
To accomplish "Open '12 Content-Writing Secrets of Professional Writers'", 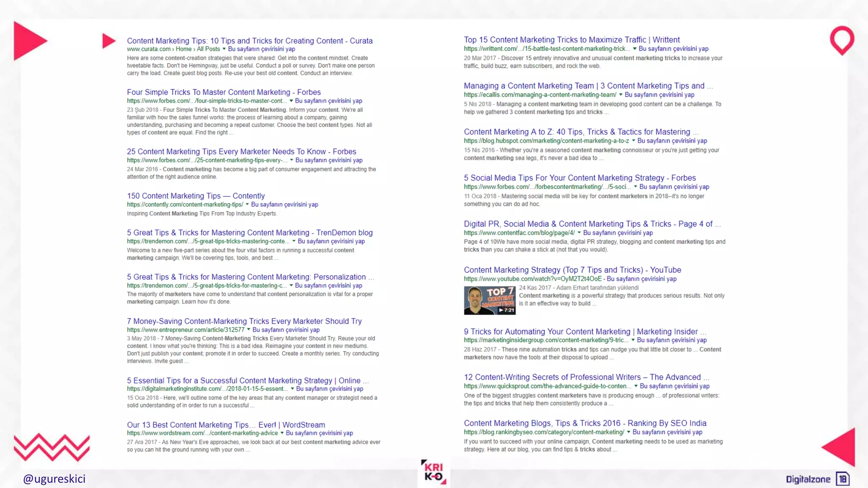I will [x=587, y=377].
